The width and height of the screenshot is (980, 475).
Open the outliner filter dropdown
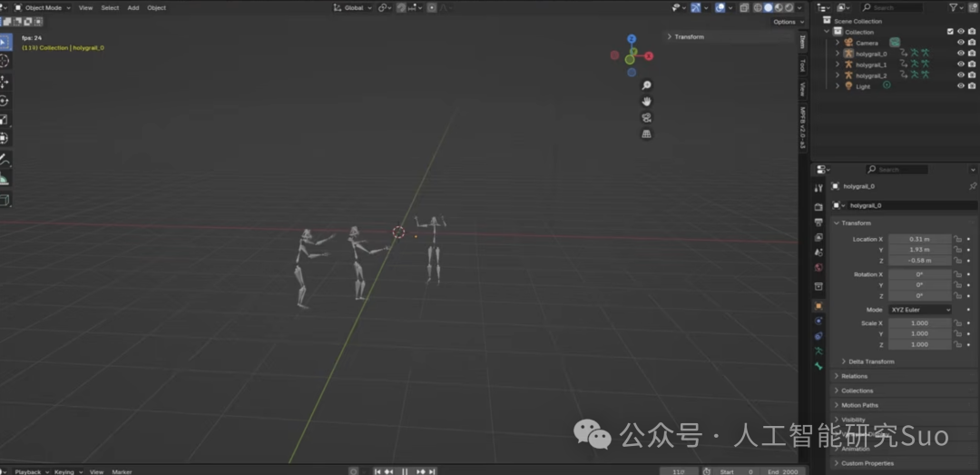pos(956,7)
